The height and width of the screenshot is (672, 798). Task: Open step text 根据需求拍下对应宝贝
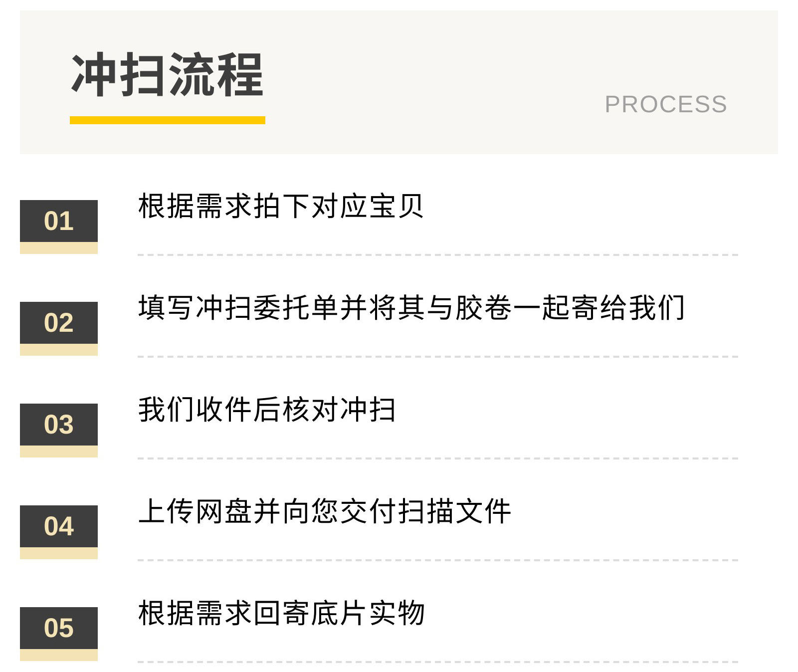[x=281, y=206]
